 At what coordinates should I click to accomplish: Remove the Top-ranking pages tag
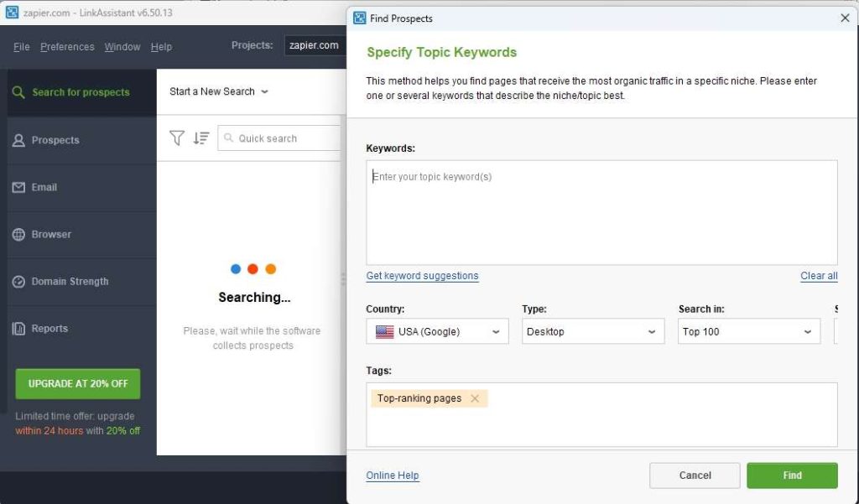pyautogui.click(x=476, y=398)
